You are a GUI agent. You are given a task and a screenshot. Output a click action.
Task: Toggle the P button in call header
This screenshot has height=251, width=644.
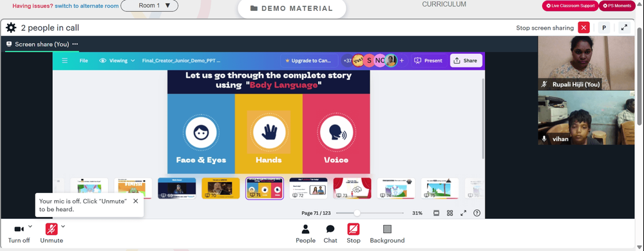point(604,28)
